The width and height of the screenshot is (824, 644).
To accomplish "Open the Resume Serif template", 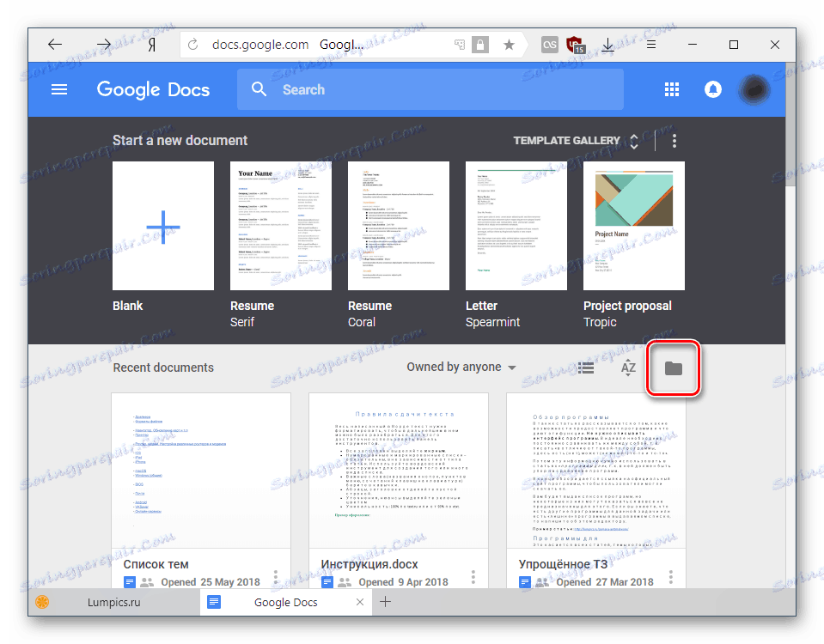I will click(281, 226).
